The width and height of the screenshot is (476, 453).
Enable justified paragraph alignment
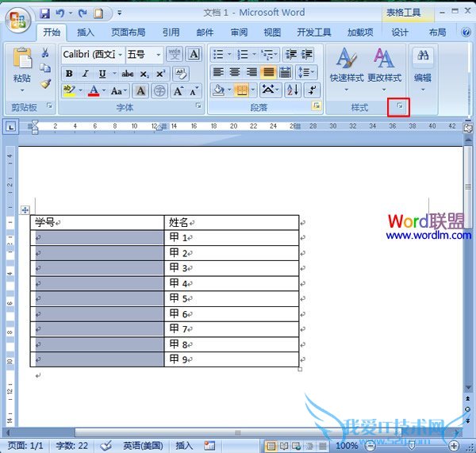(270, 72)
